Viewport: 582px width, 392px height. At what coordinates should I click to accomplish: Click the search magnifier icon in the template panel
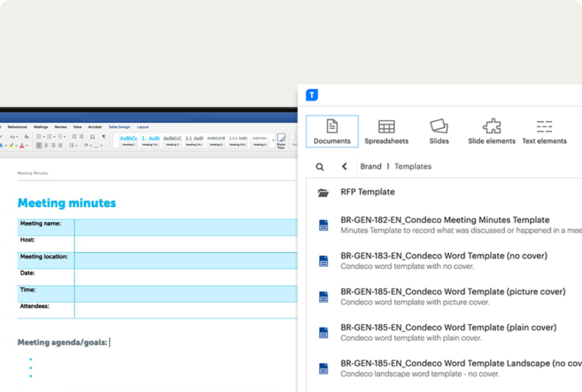pyautogui.click(x=320, y=167)
